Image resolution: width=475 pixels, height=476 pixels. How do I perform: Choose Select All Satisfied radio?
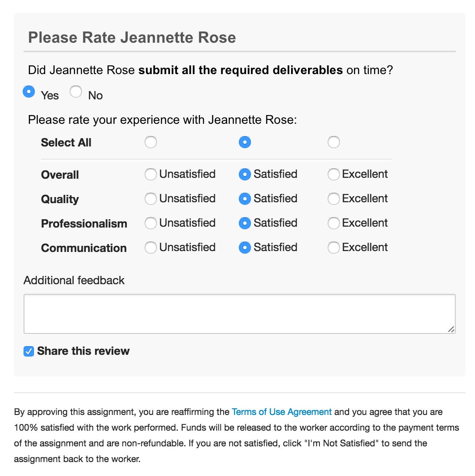pos(245,142)
